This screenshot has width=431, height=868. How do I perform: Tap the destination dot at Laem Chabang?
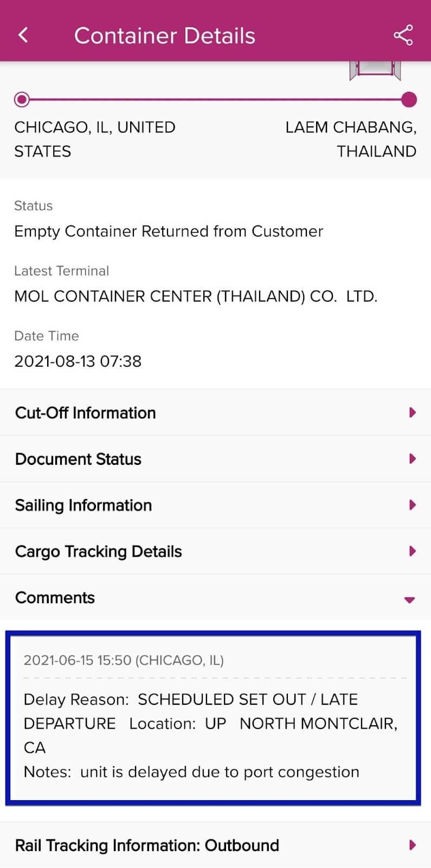pos(409,100)
